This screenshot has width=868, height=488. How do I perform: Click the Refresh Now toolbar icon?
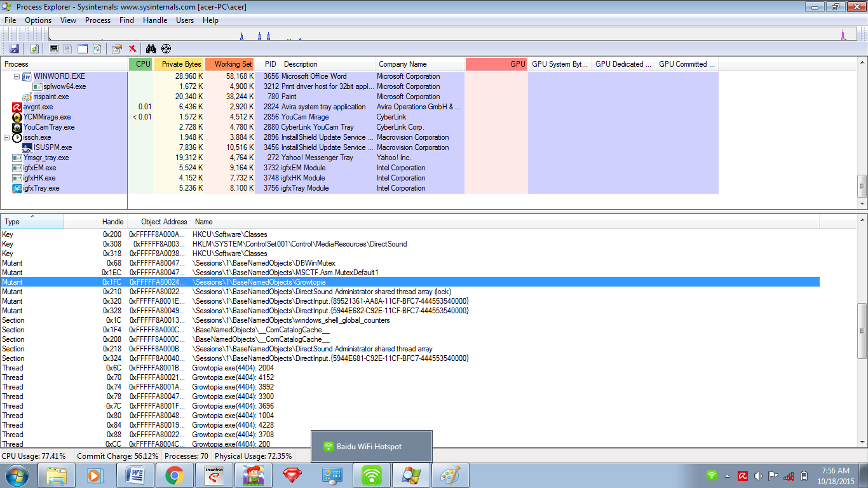(34, 48)
